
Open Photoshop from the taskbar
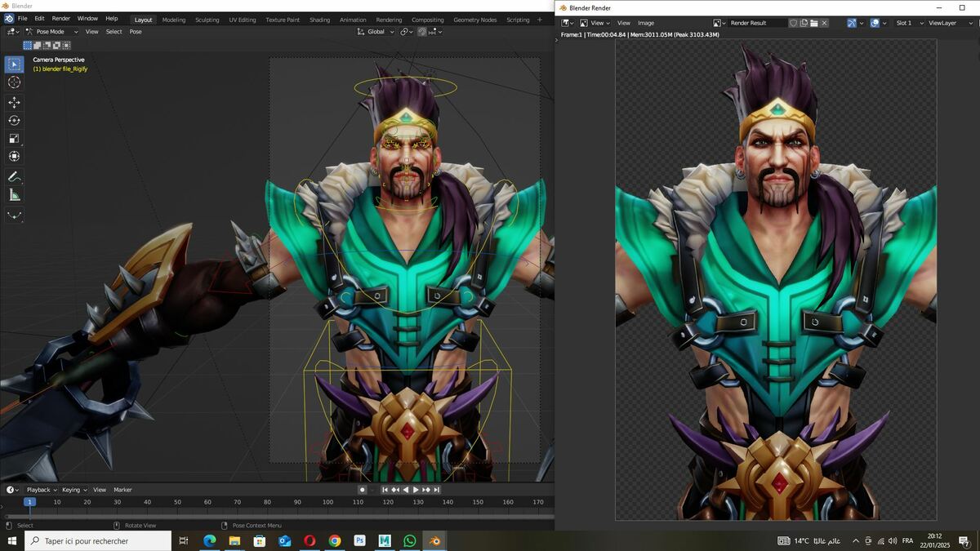coord(359,540)
